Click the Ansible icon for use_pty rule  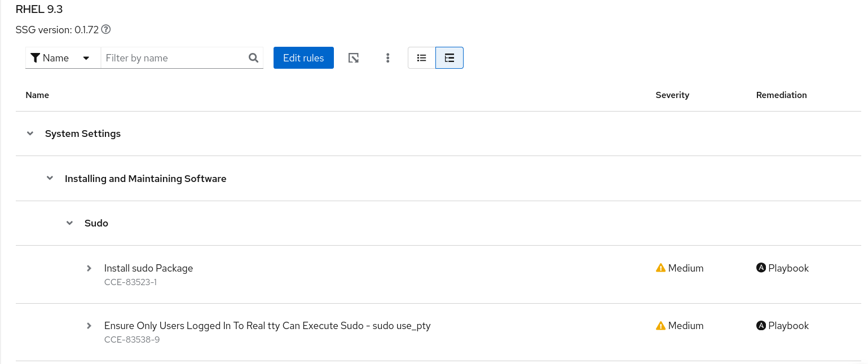(761, 326)
